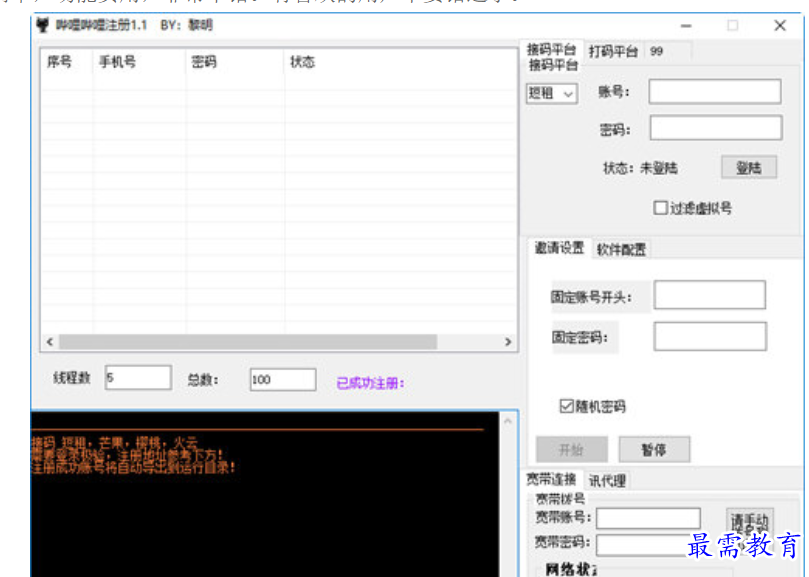This screenshot has width=809, height=577.
Task: Switch to the 宽带连接 tab
Action: coord(551,479)
